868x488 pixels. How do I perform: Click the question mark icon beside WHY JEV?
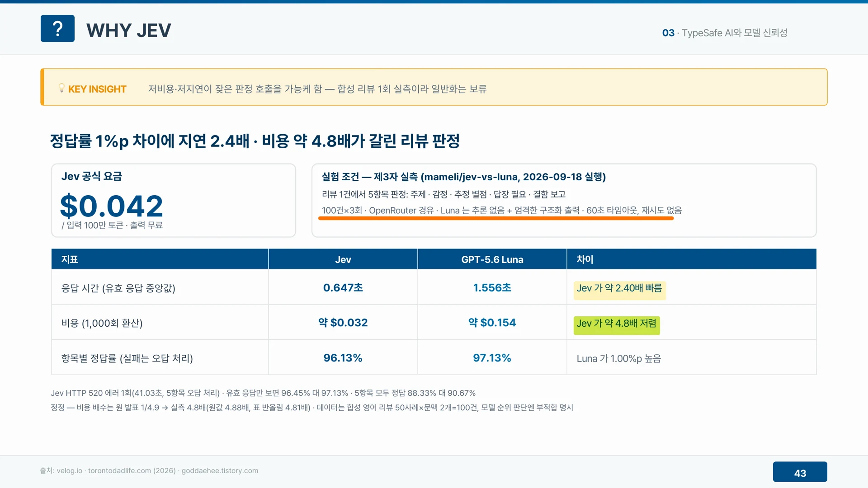coord(57,28)
